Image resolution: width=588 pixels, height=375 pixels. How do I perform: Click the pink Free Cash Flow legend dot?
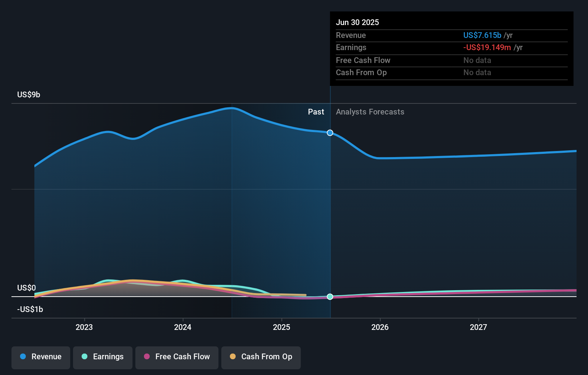tap(147, 356)
